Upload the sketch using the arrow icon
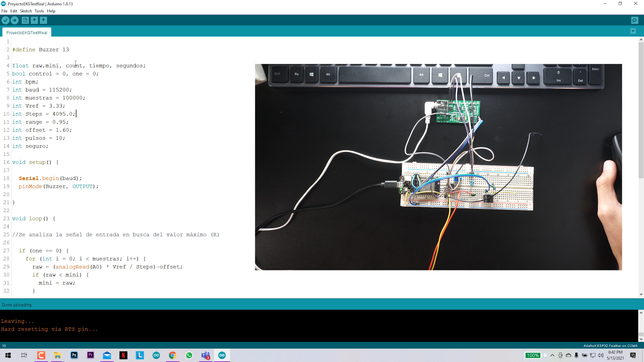 (15, 20)
